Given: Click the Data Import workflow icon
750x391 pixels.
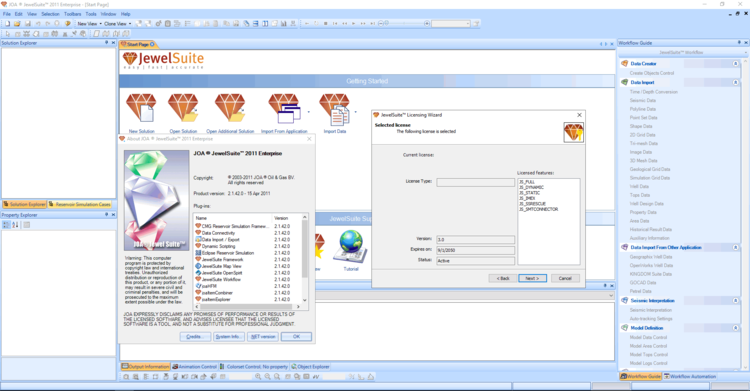Looking at the screenshot, I should click(624, 82).
